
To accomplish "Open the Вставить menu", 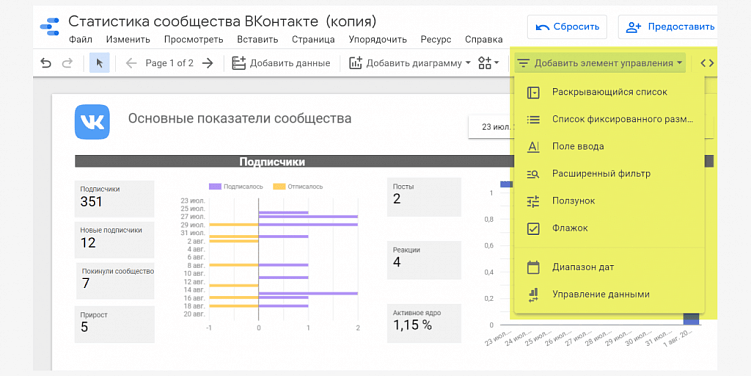I will 258,39.
